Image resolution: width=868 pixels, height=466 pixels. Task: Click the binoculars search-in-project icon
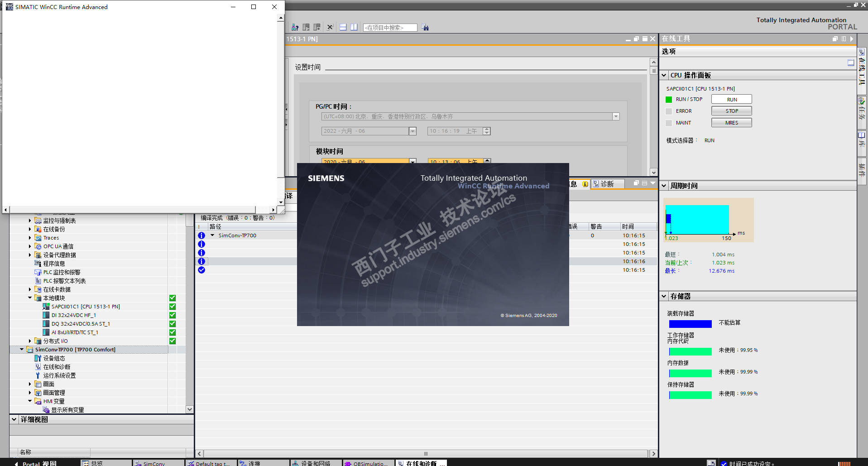point(425,27)
